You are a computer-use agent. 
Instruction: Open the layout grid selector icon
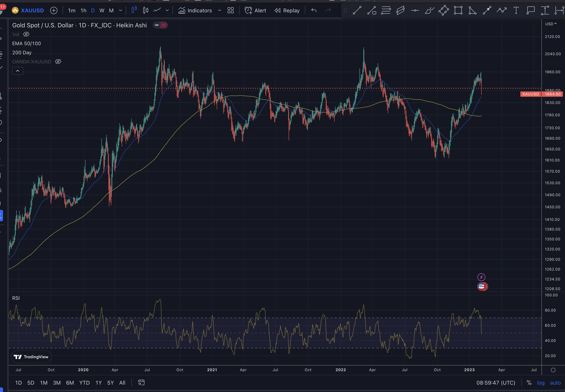[230, 11]
